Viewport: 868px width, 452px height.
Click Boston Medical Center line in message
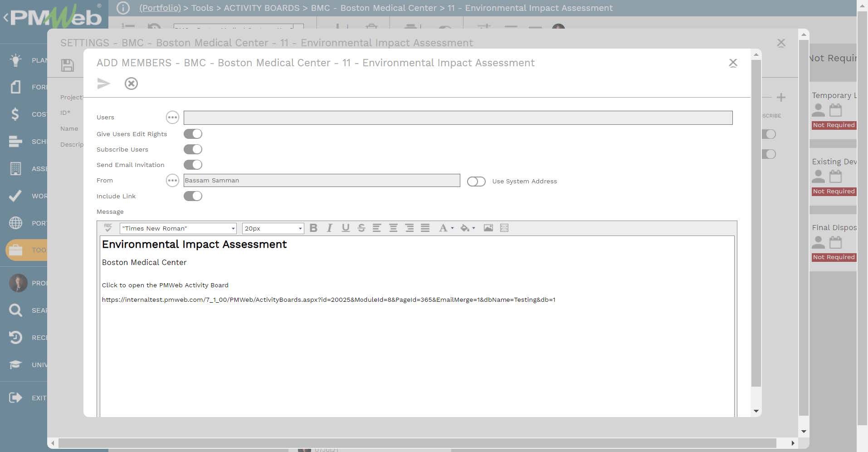click(x=144, y=262)
